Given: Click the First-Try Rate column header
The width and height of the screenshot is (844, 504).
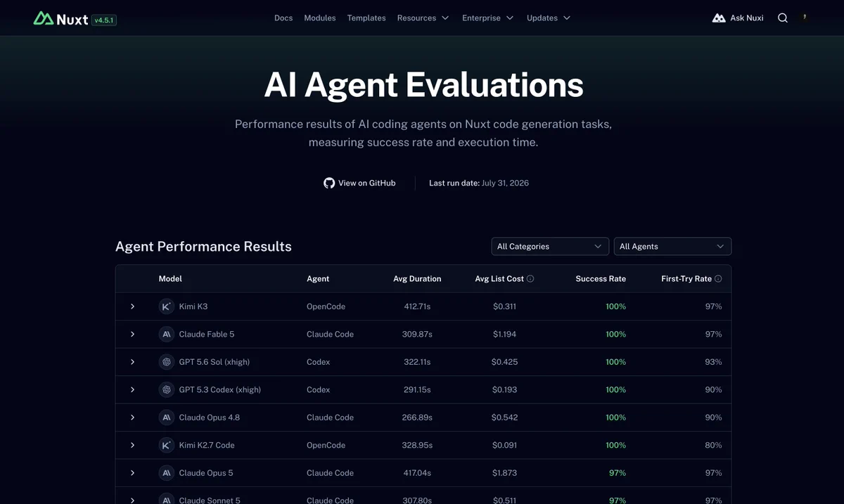Looking at the screenshot, I should pos(686,279).
